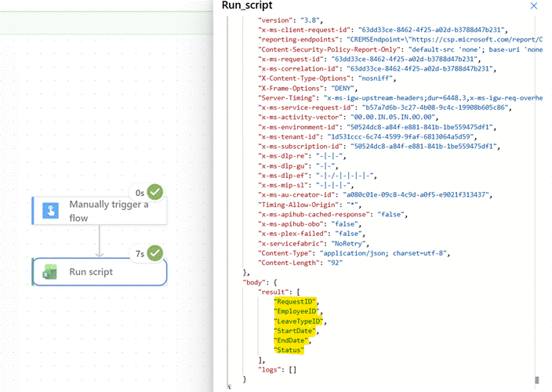Click the "Timing-Allow-Origin" header line
This screenshot has width=552, height=392.
(310, 205)
